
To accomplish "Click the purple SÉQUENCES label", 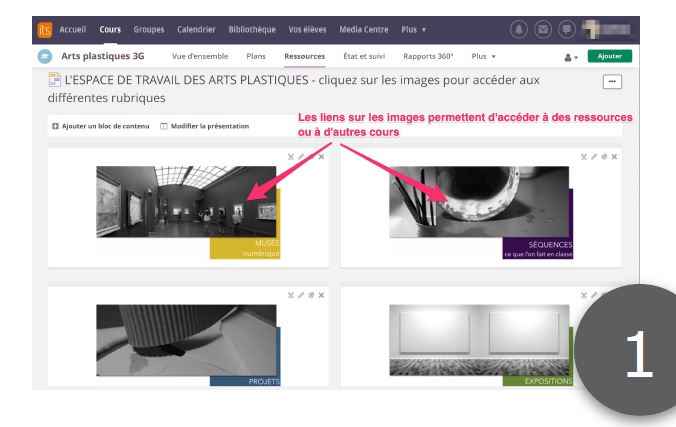I will pos(538,248).
